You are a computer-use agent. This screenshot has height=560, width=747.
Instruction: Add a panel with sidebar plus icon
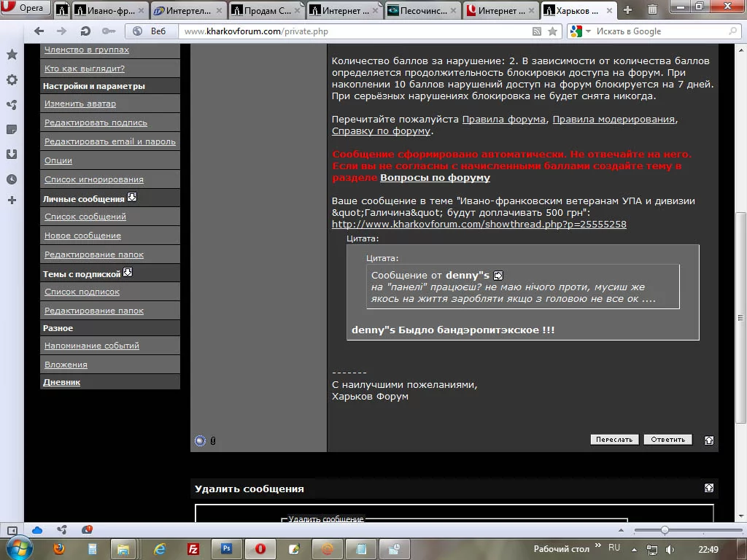(x=12, y=200)
